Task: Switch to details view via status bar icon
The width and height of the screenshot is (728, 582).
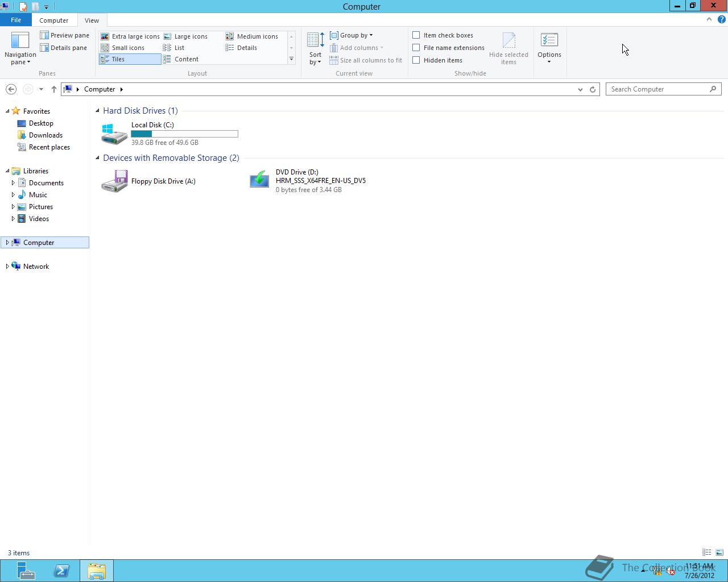Action: [x=706, y=552]
